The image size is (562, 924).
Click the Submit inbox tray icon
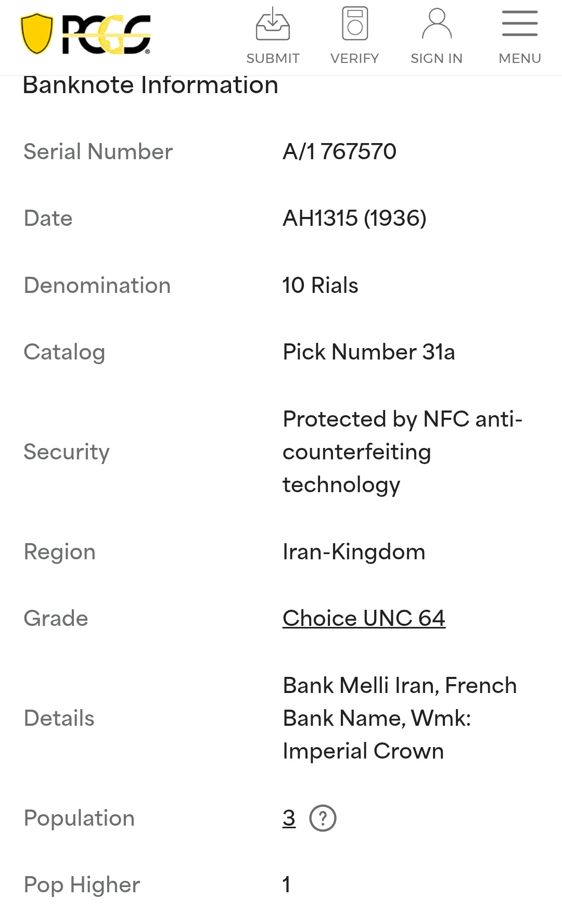pos(273,24)
